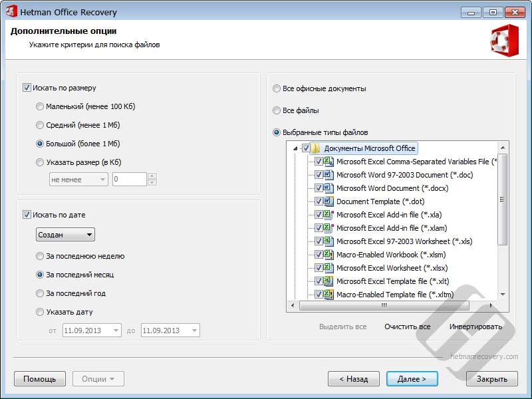Click the Далее > button
Screen dimensions: 532x399
click(412, 379)
